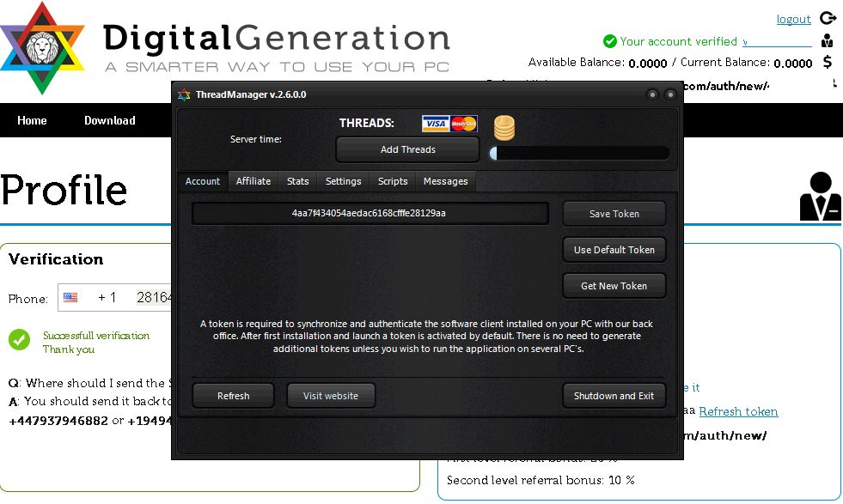This screenshot has width=843, height=504.
Task: Click the Visit website button
Action: [x=331, y=396]
